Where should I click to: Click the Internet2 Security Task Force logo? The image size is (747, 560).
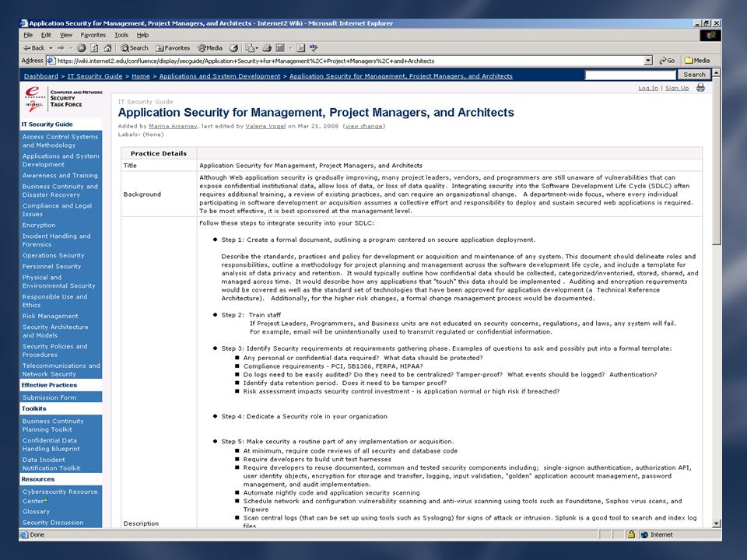point(64,98)
